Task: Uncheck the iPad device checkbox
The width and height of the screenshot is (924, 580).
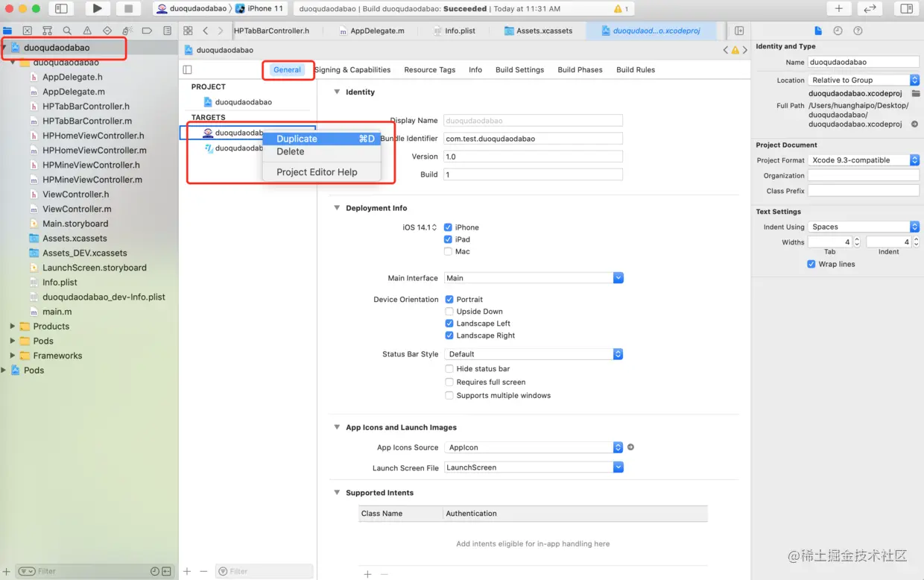Action: click(449, 239)
